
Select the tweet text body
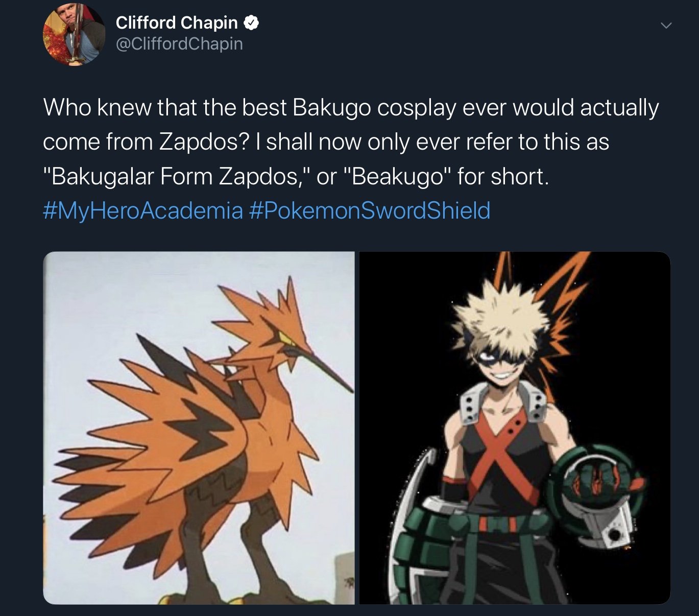pos(351,159)
